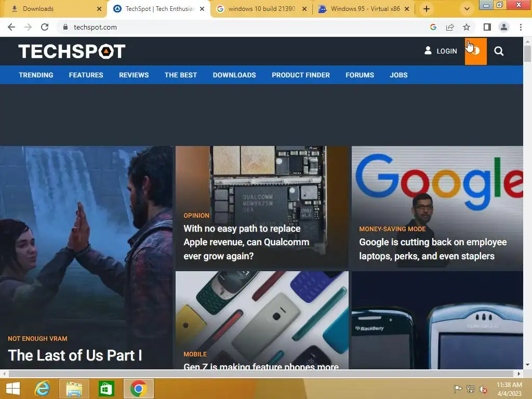Open the Qualcomm opinion article headline
The height and width of the screenshot is (399, 532).
(246, 242)
